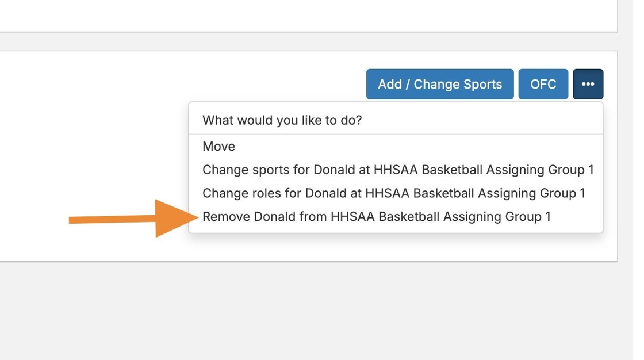Select Move from the dropdown menu
644x360 pixels.
click(x=218, y=146)
